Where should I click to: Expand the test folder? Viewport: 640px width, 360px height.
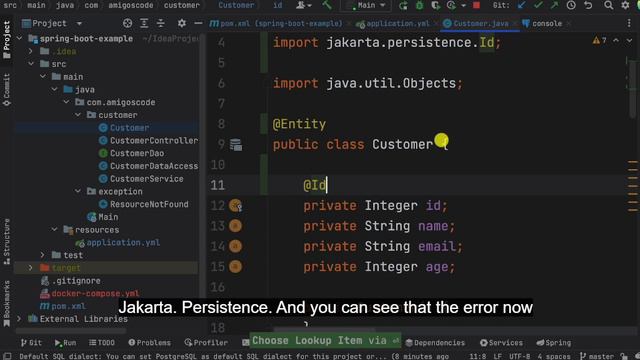tap(42, 255)
